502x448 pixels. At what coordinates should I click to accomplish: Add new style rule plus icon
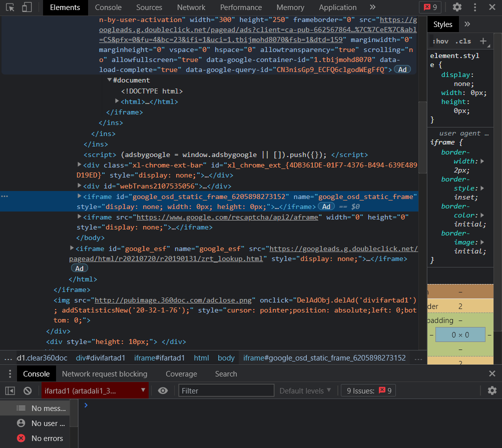483,41
